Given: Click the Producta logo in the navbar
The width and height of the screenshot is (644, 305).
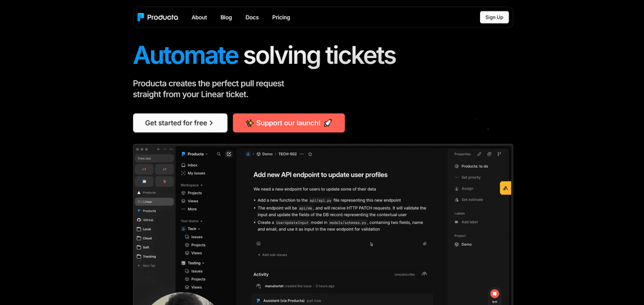Looking at the screenshot, I should click(x=157, y=17).
